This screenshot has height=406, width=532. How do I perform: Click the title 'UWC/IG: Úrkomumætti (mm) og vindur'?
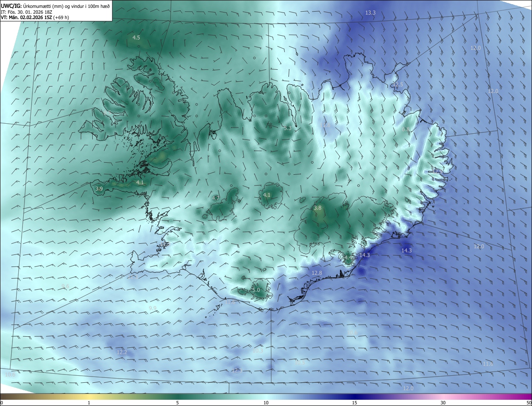coord(55,5)
